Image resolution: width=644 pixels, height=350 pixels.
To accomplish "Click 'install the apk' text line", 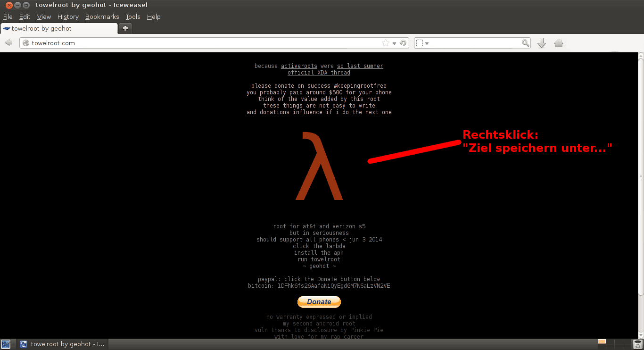I will 319,253.
